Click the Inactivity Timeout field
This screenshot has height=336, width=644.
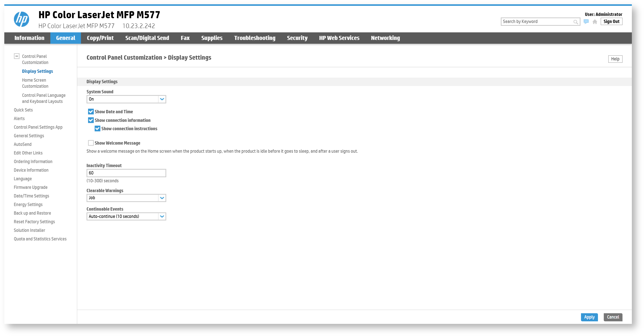tap(126, 173)
